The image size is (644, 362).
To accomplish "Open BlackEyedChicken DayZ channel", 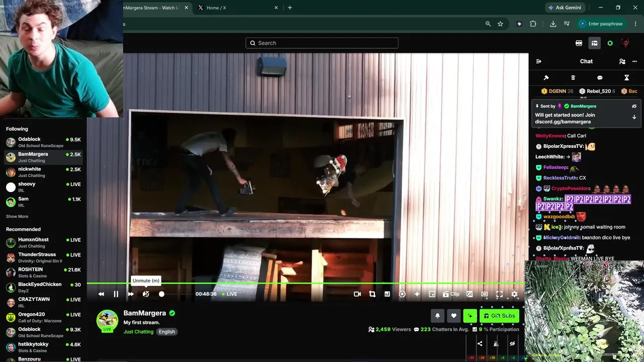I will pos(43,288).
